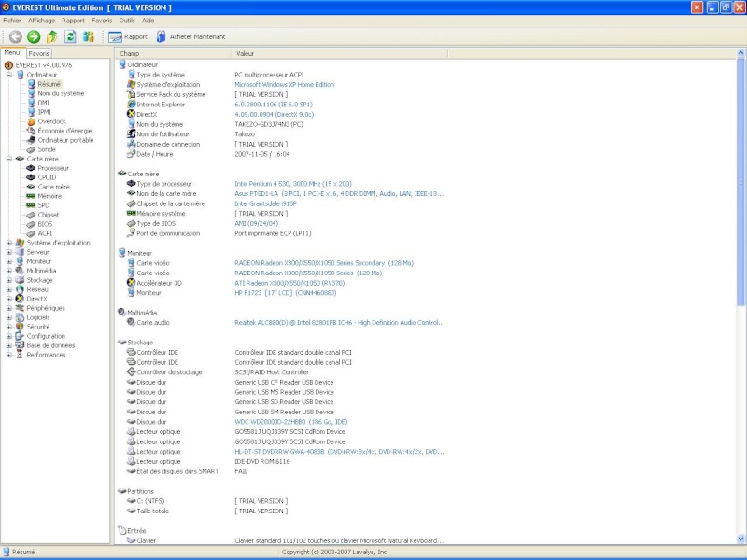Select Overclock in the tree
Viewport: 747px width, 560px height.
tap(51, 121)
